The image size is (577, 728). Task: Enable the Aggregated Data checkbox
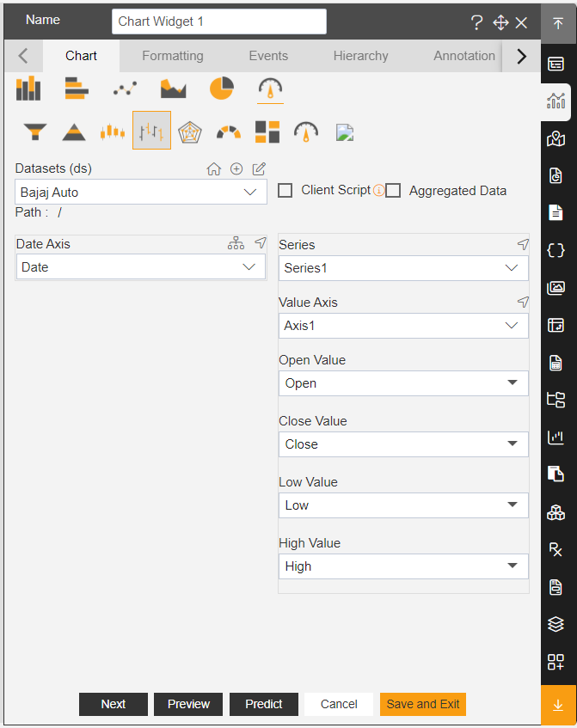coord(393,190)
